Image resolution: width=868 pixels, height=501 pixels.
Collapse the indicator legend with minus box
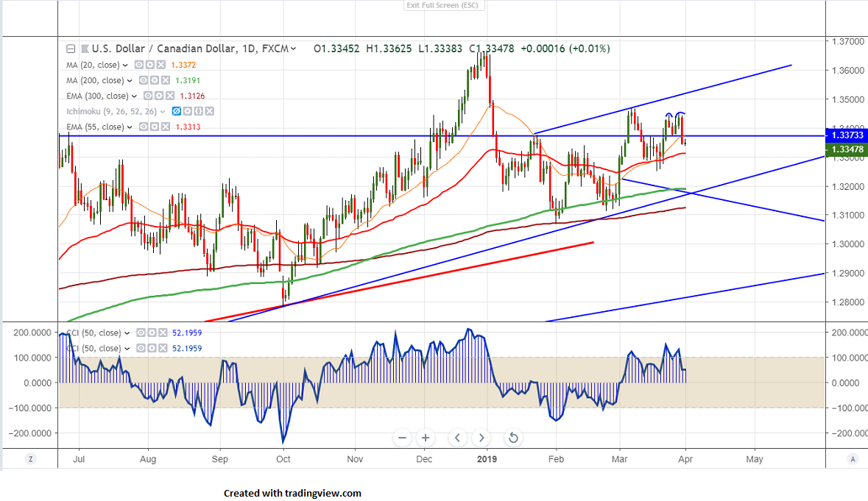click(71, 49)
